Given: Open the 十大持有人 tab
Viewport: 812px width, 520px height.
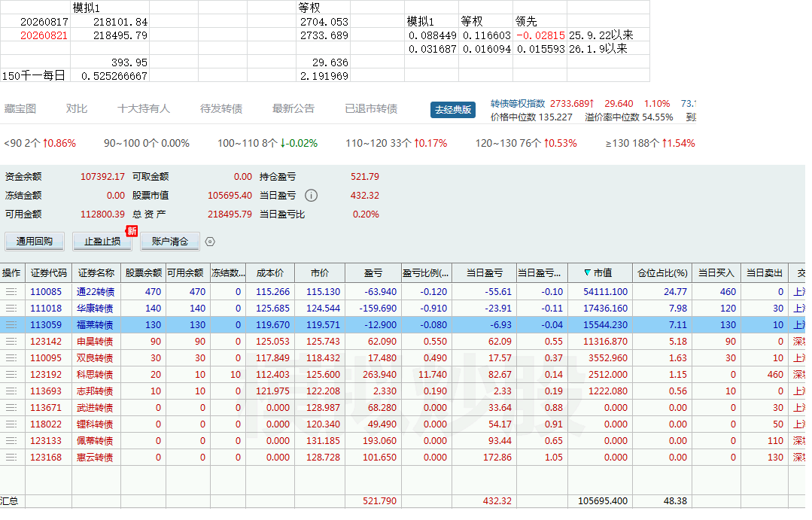Looking at the screenshot, I should (x=144, y=109).
